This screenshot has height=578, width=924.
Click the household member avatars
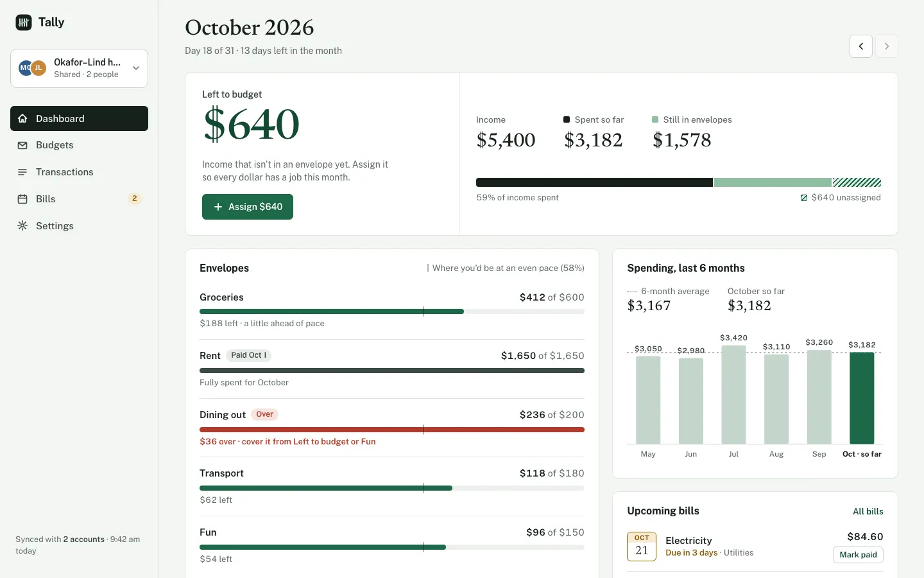[32, 68]
